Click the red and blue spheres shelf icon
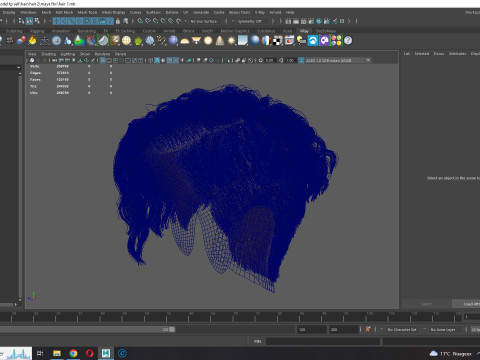This screenshot has width=480, height=360. click(21, 41)
